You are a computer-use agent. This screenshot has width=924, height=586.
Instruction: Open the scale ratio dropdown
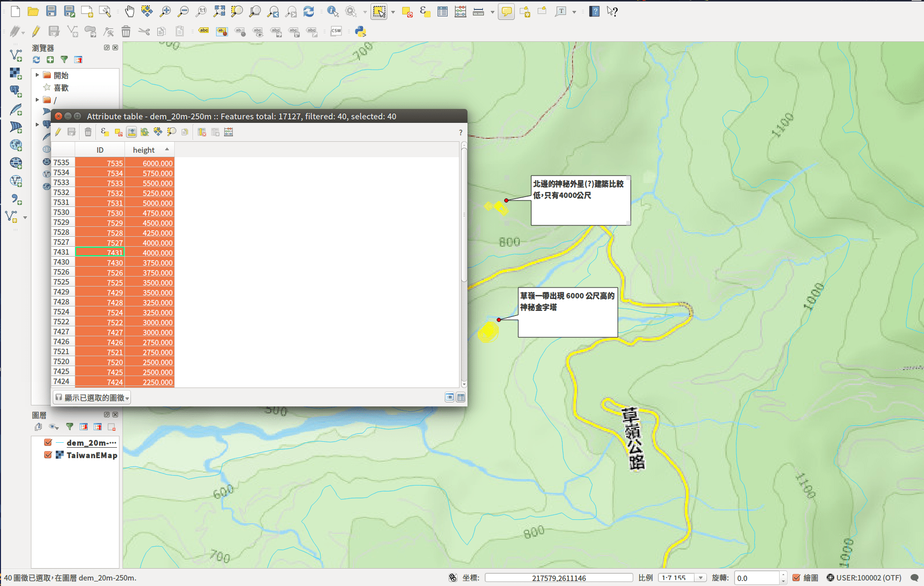700,578
